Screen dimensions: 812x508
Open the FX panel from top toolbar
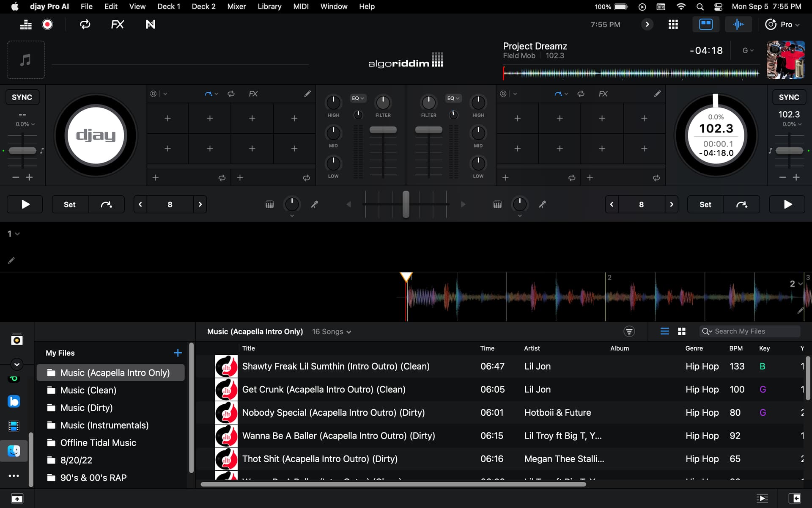click(117, 25)
